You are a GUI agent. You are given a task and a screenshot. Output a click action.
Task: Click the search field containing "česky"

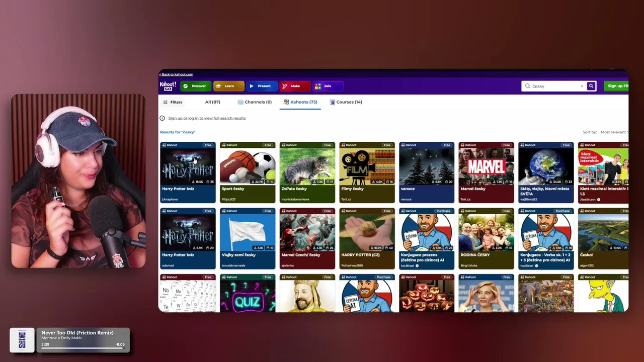[553, 86]
